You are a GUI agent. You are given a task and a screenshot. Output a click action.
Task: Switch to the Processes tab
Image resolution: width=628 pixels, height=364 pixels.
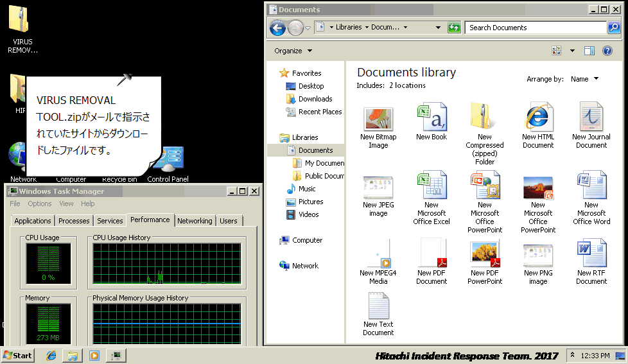point(74,221)
